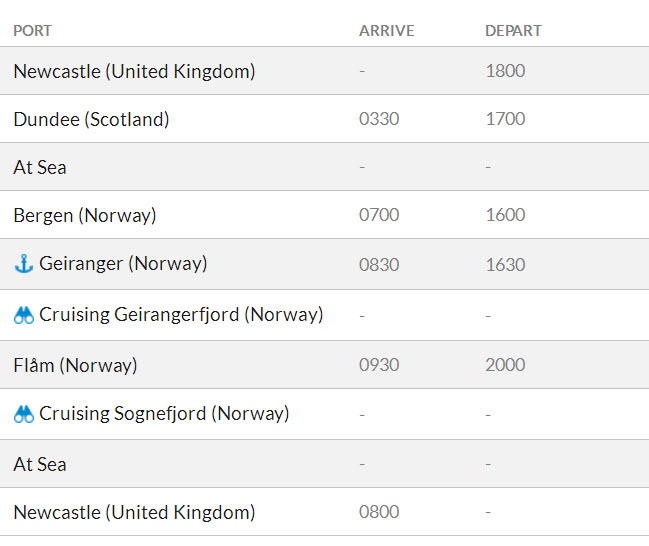Click the binoculars icon beside Cruising Geirangerfjord

[24, 315]
